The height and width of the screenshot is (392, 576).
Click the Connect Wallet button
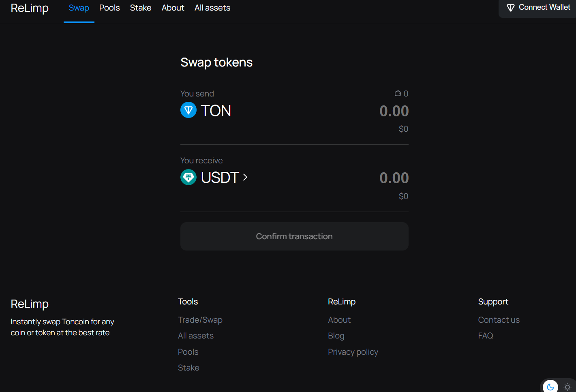[x=537, y=8]
